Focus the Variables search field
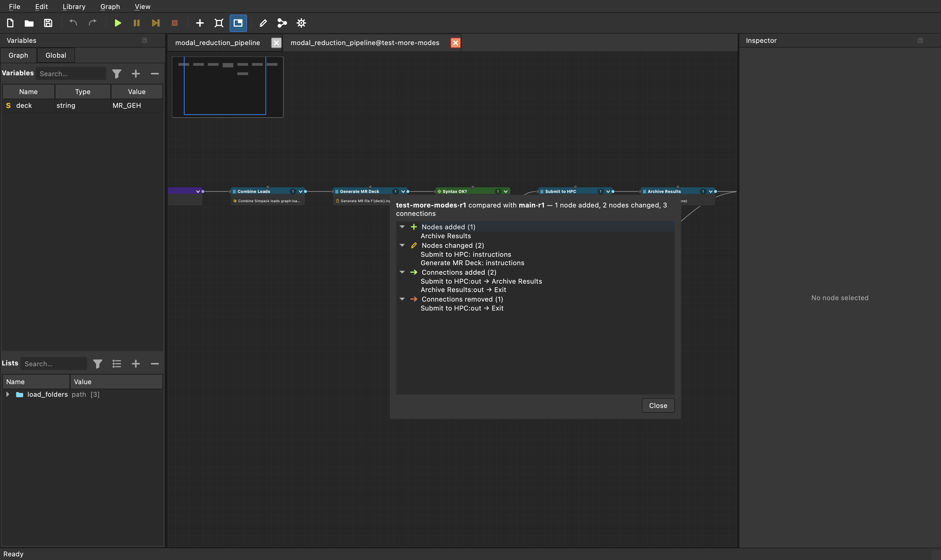Image resolution: width=941 pixels, height=560 pixels. (71, 74)
